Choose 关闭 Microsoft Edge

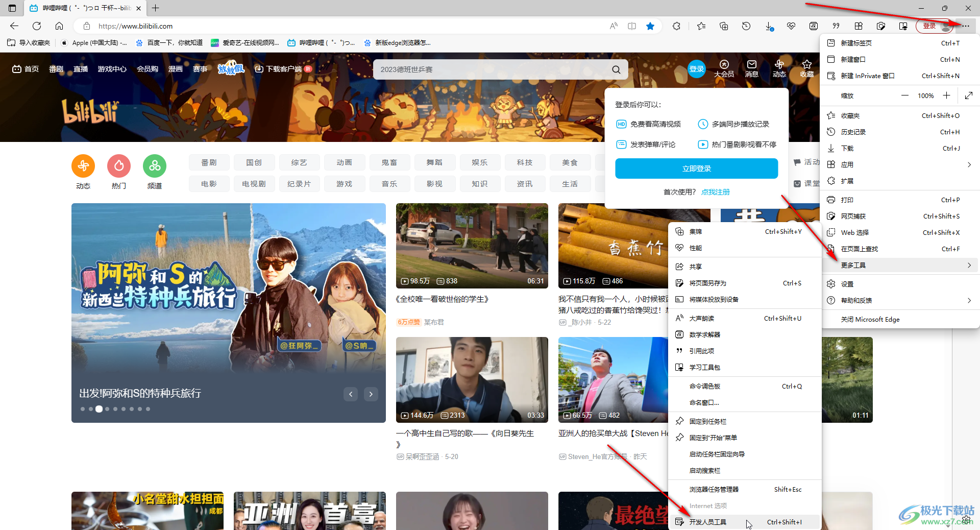[x=900, y=319]
